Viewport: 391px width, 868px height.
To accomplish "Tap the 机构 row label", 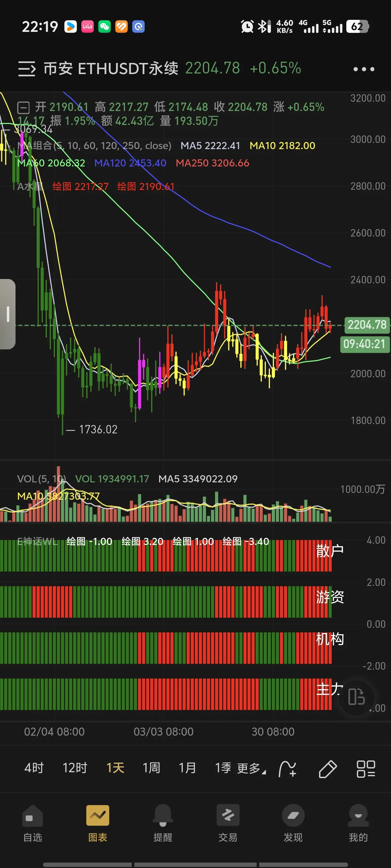I will click(x=330, y=639).
